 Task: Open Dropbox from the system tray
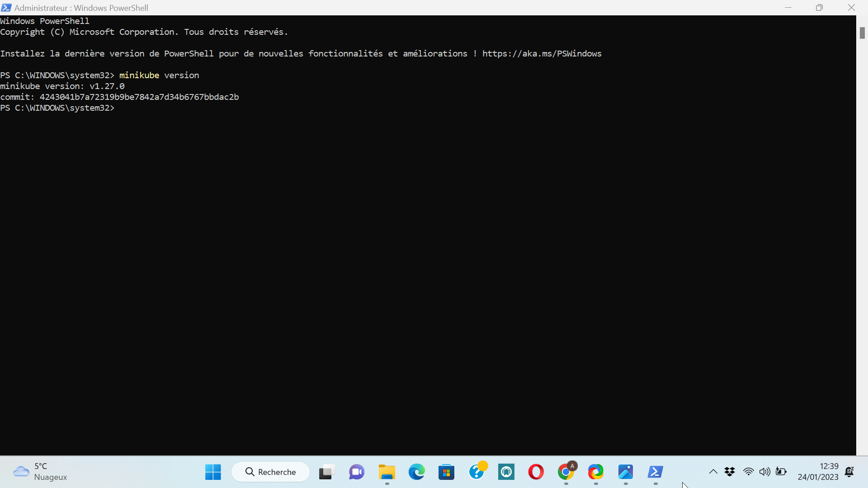tap(730, 472)
